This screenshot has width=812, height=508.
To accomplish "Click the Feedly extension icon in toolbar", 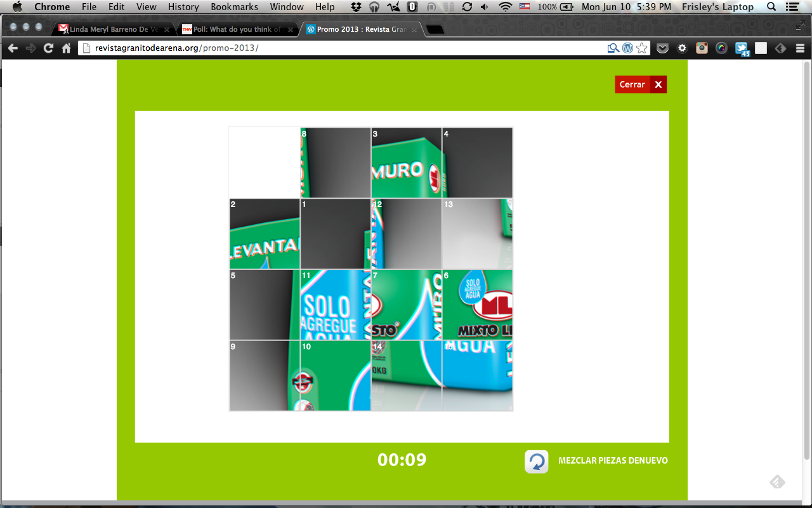I will click(x=780, y=48).
